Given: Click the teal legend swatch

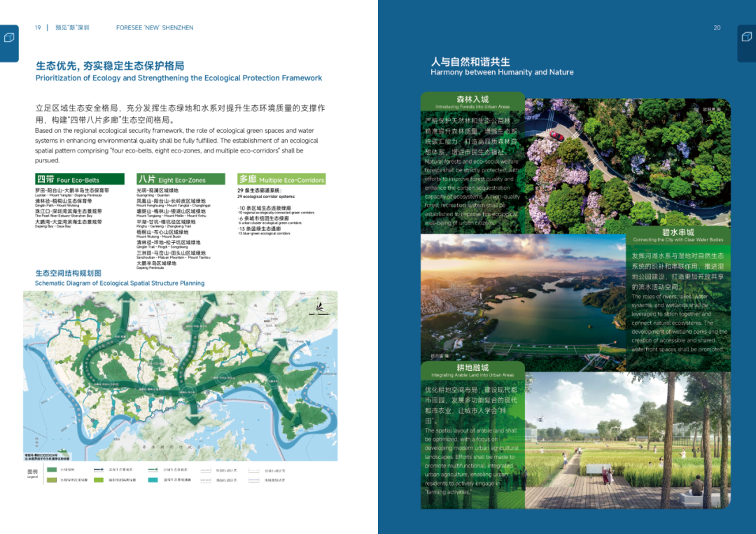Looking at the screenshot, I should click(153, 480).
